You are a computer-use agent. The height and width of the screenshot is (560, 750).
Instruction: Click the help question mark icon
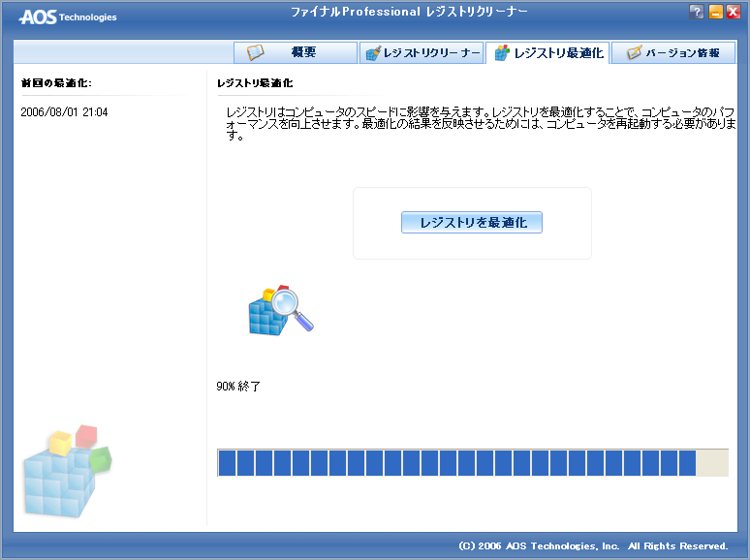pos(697,12)
